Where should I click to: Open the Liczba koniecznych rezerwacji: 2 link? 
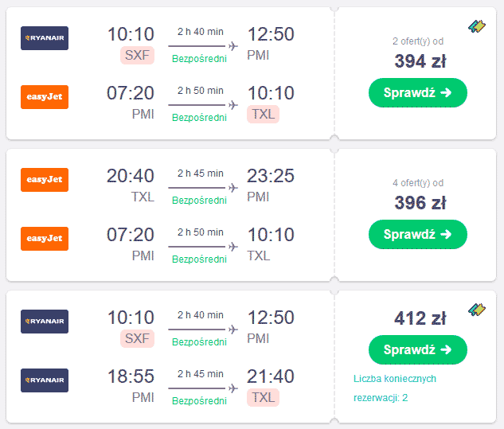(x=395, y=388)
